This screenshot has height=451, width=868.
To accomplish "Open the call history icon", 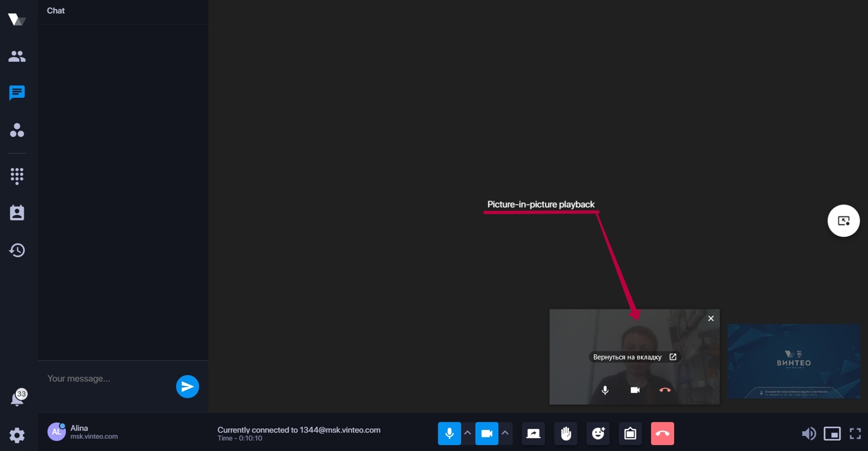I will (17, 250).
